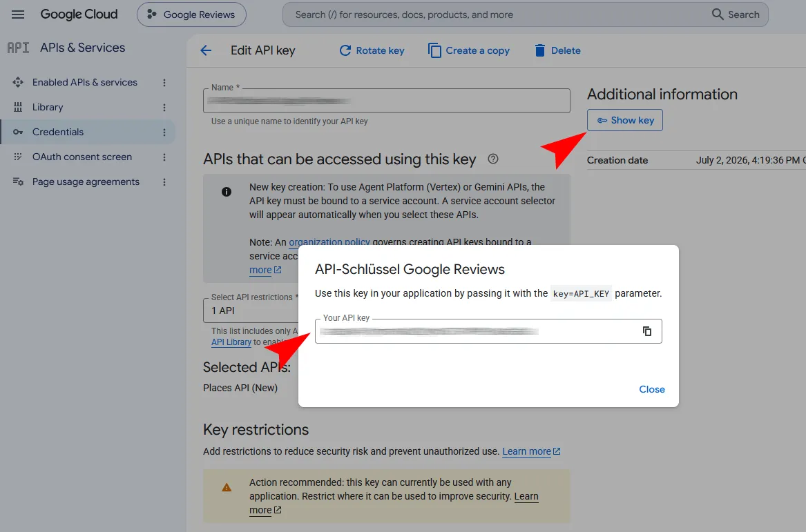Image resolution: width=806 pixels, height=532 pixels.
Task: Click the key=API_KEY code text
Action: pyautogui.click(x=581, y=294)
